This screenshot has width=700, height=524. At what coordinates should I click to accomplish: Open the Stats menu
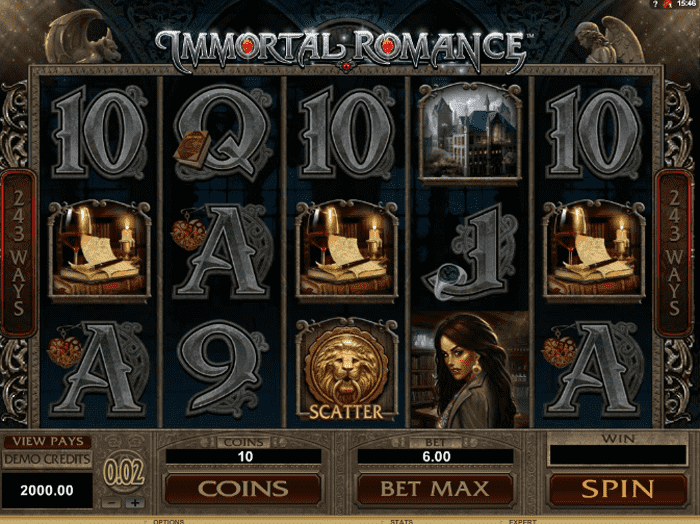pos(401,521)
